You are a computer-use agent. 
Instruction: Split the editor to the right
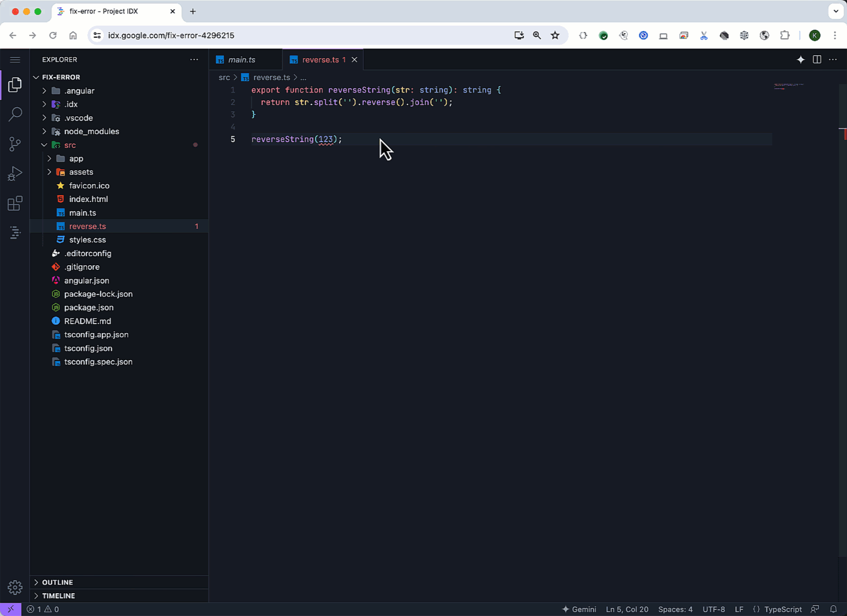(817, 59)
